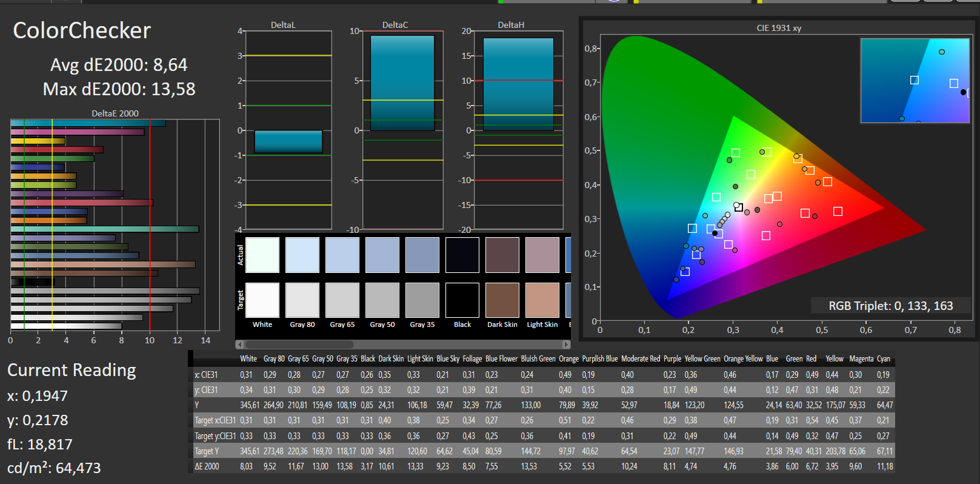Click the Gray 35 ΔE value 13,58
Screen dimensions: 980x484
(344, 466)
